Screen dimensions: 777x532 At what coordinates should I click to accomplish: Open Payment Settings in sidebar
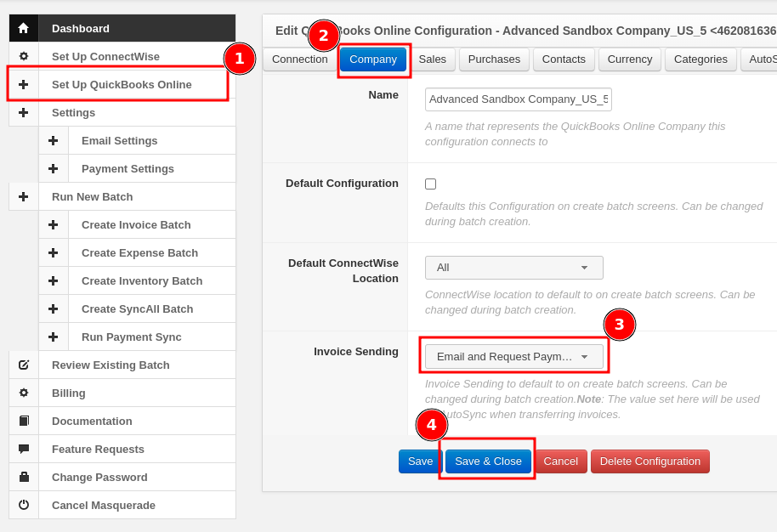click(151, 169)
